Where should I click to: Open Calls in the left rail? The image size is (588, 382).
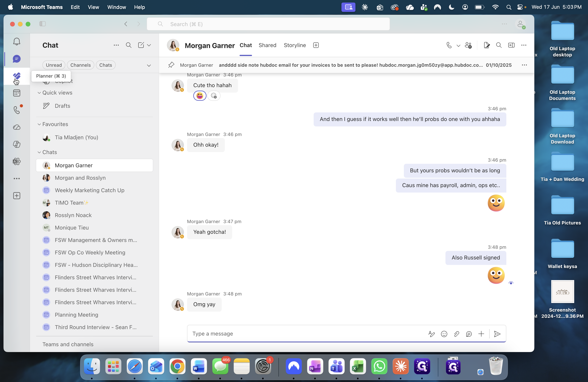pos(17,110)
